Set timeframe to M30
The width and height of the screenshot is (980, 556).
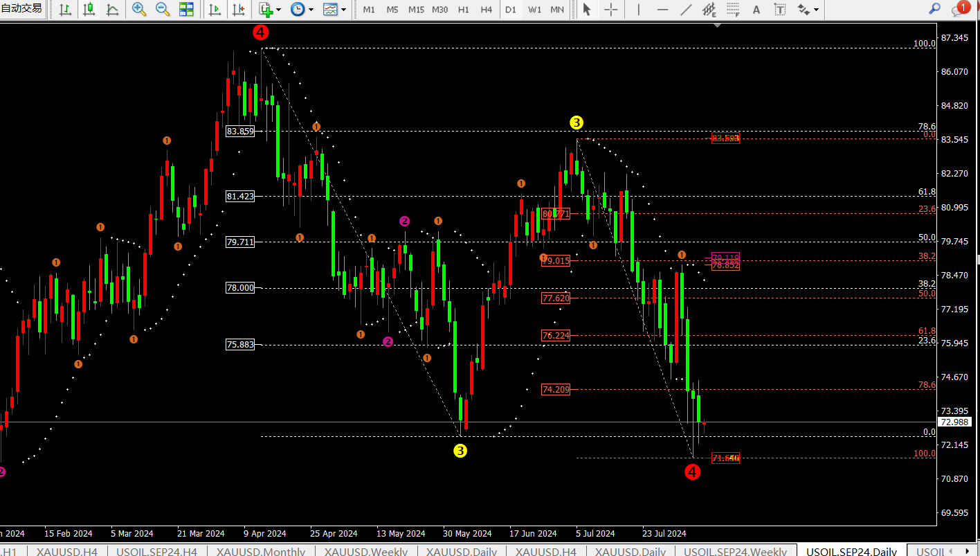pyautogui.click(x=439, y=10)
